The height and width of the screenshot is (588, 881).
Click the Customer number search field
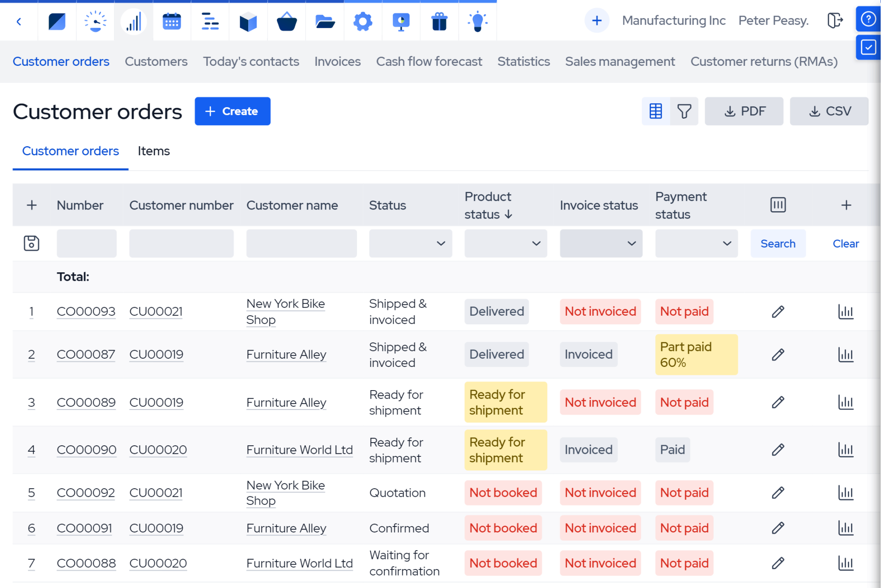tap(181, 243)
